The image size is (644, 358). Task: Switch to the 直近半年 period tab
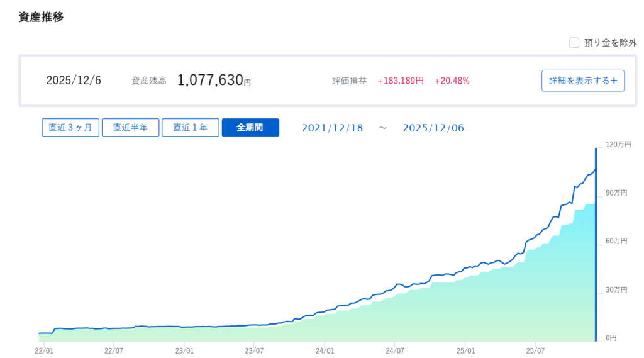[x=130, y=128]
